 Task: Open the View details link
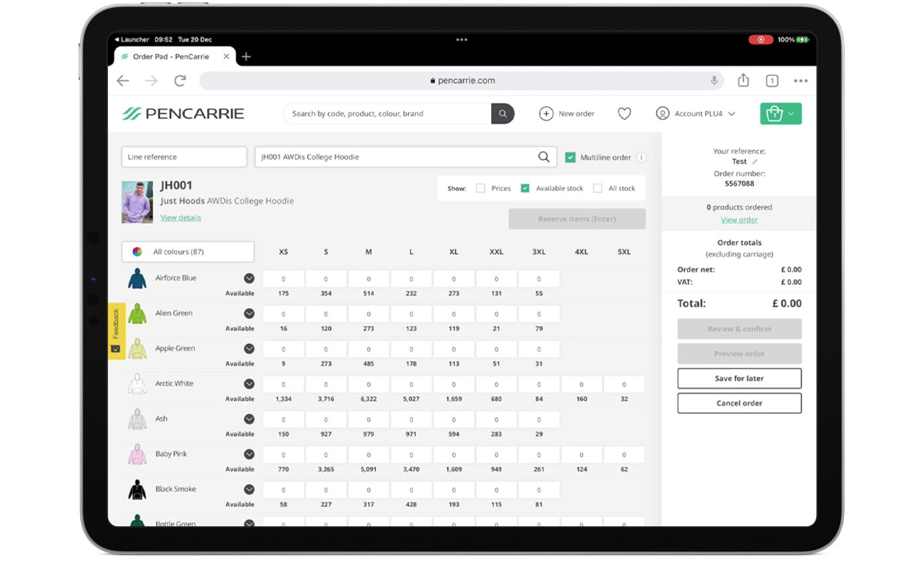pyautogui.click(x=181, y=218)
